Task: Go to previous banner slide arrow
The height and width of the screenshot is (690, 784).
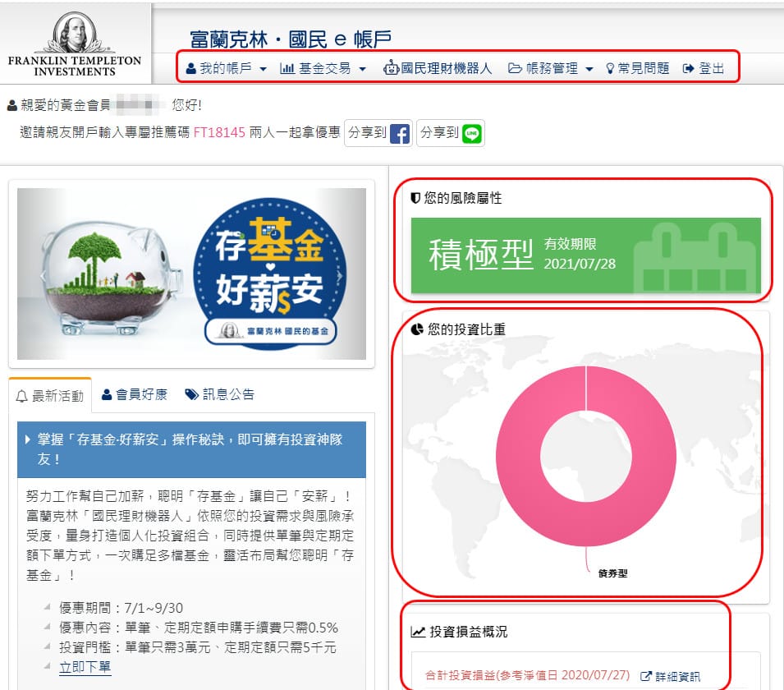Action: tap(43, 276)
